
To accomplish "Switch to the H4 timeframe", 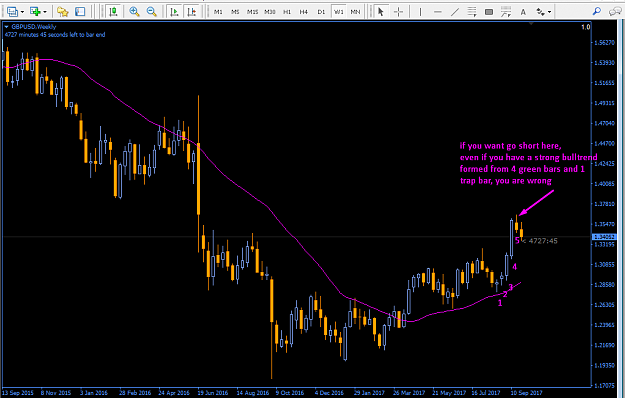I will 304,12.
